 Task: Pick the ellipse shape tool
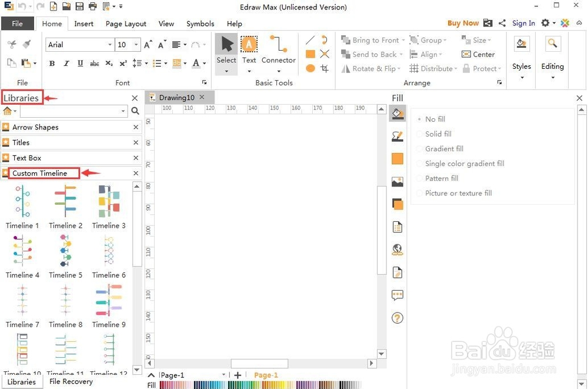(x=310, y=68)
